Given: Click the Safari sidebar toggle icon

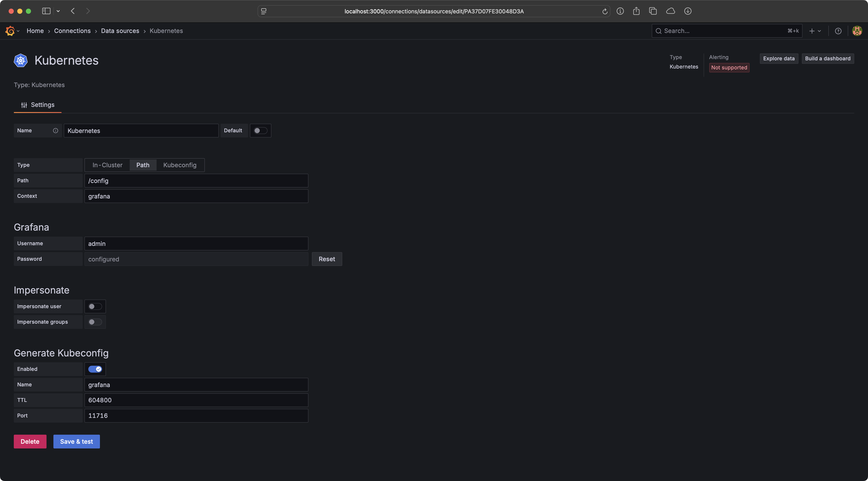Looking at the screenshot, I should [x=46, y=11].
